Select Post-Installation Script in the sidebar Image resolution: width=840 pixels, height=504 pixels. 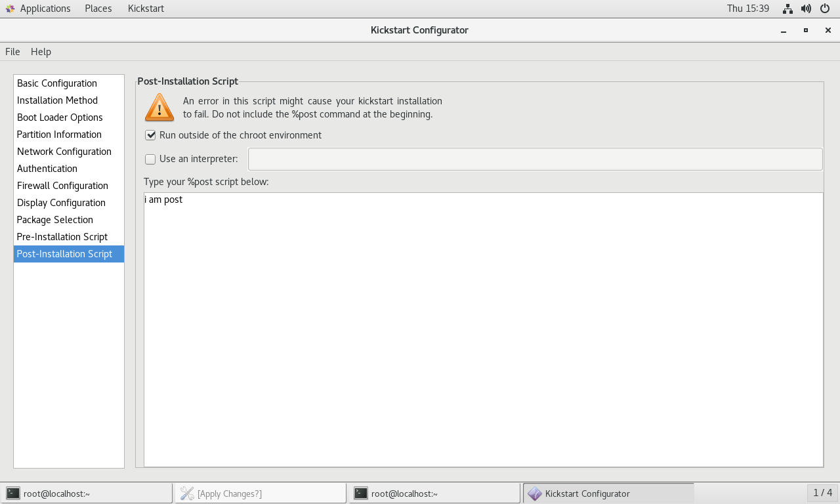69,254
